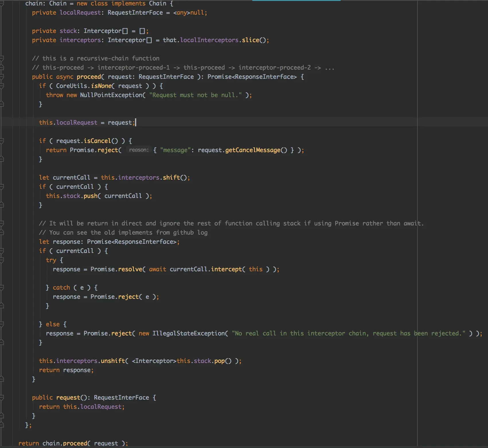Fold the if ( currentCall ) block above try
The height and width of the screenshot is (448, 488).
tap(2, 251)
